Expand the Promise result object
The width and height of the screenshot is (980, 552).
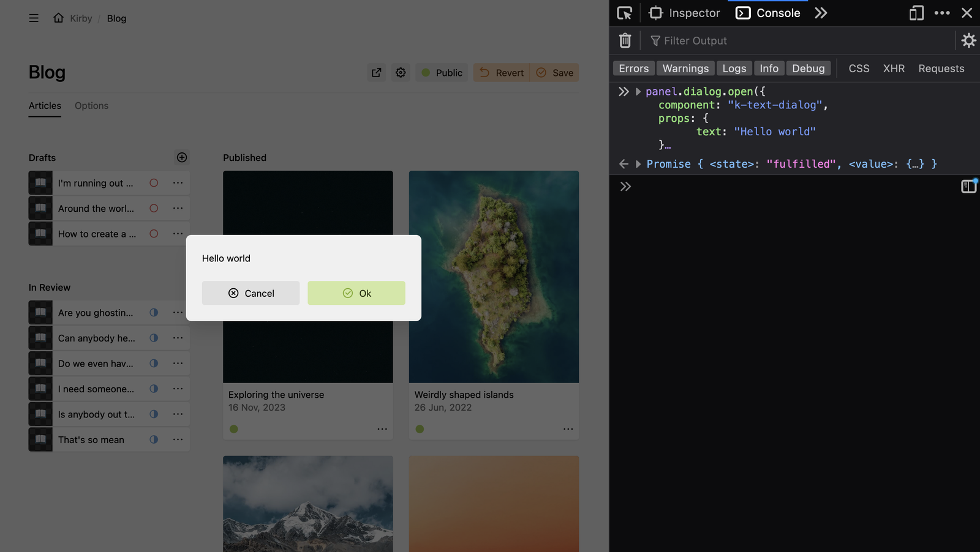click(x=638, y=164)
